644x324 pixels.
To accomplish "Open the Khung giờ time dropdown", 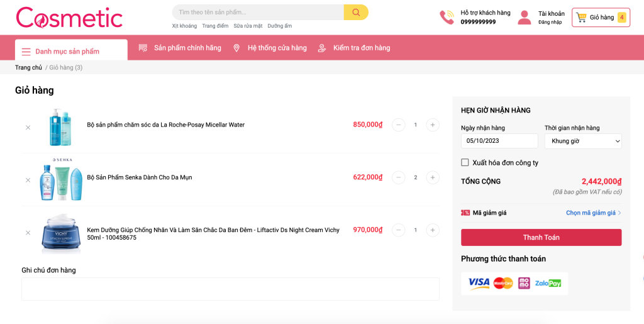I will [583, 141].
